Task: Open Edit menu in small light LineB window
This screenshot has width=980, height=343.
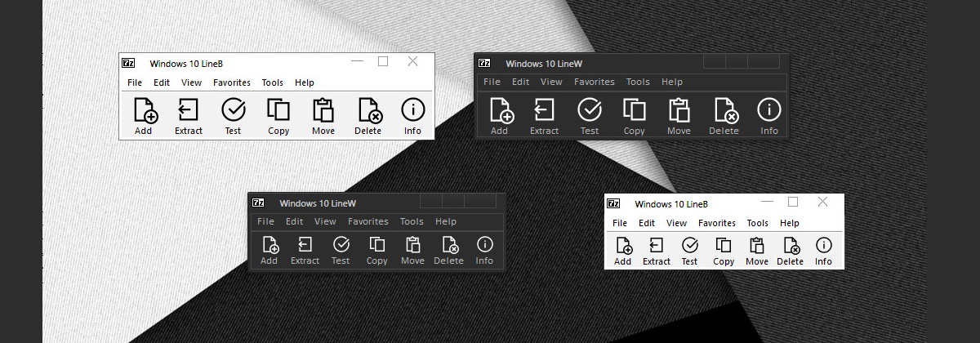Action: pos(647,223)
